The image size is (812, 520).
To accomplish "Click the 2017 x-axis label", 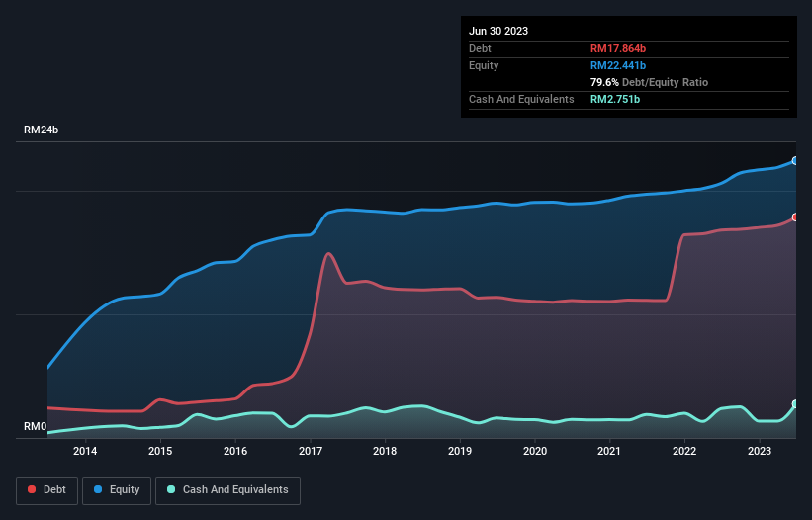I will [311, 451].
